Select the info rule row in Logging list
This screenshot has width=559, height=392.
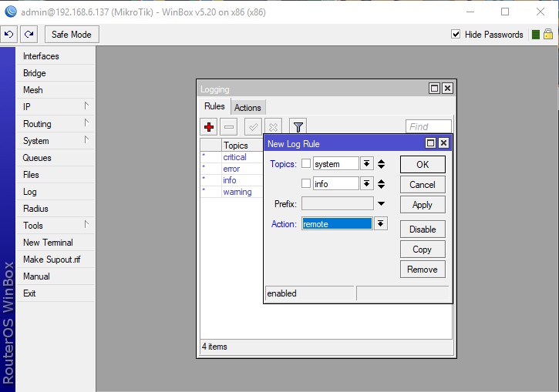[x=232, y=180]
